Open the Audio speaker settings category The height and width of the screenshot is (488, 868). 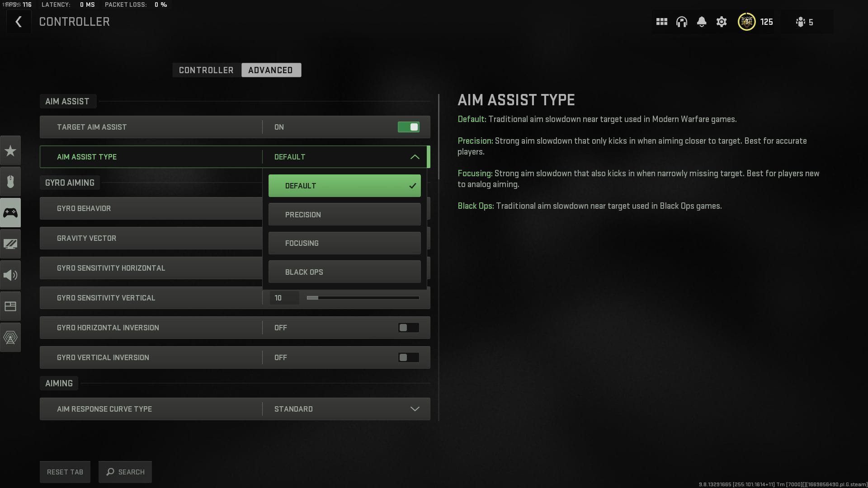click(x=10, y=275)
